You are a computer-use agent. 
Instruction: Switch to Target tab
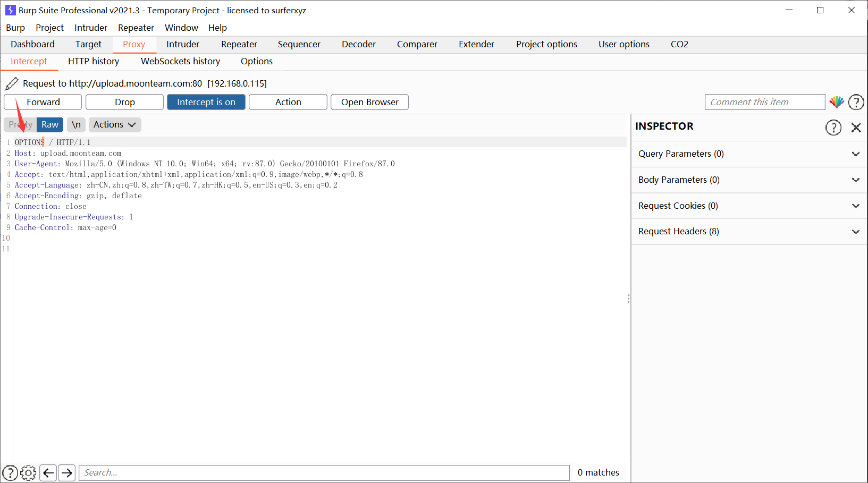click(88, 44)
